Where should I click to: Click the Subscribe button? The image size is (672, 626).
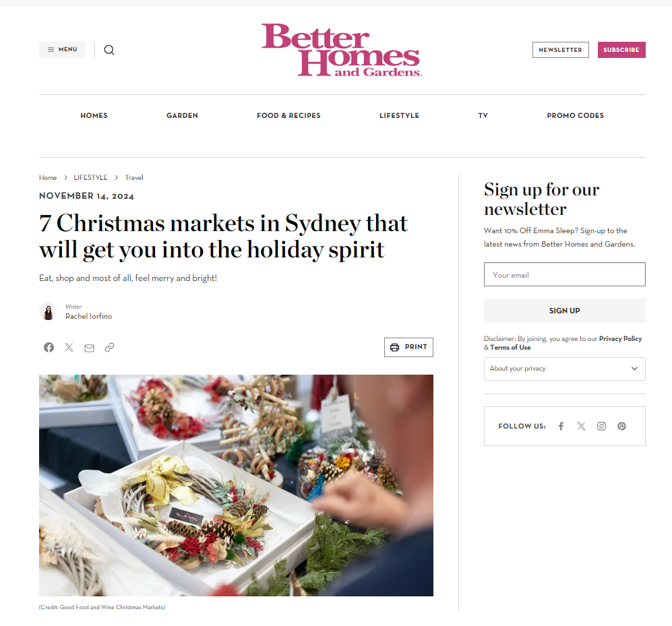621,50
